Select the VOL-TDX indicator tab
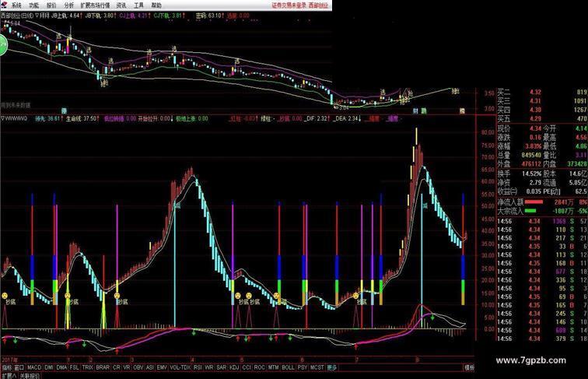 click(x=180, y=367)
